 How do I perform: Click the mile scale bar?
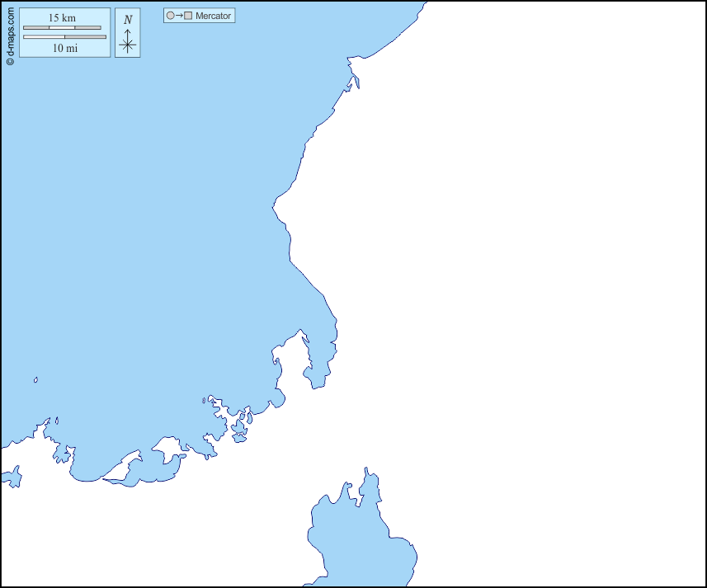(64, 37)
